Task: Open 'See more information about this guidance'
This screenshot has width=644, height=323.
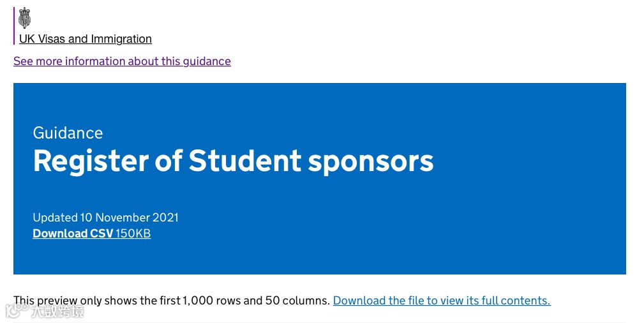Action: (122, 61)
